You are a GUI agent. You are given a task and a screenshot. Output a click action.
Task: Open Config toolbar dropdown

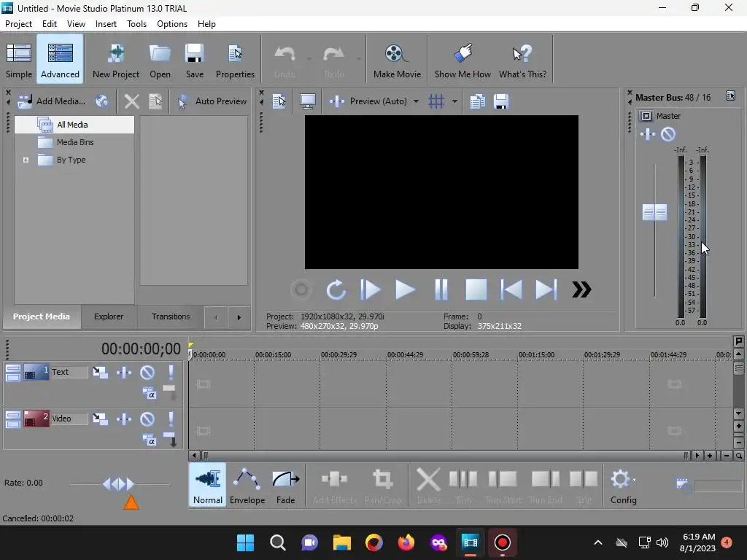[624, 485]
